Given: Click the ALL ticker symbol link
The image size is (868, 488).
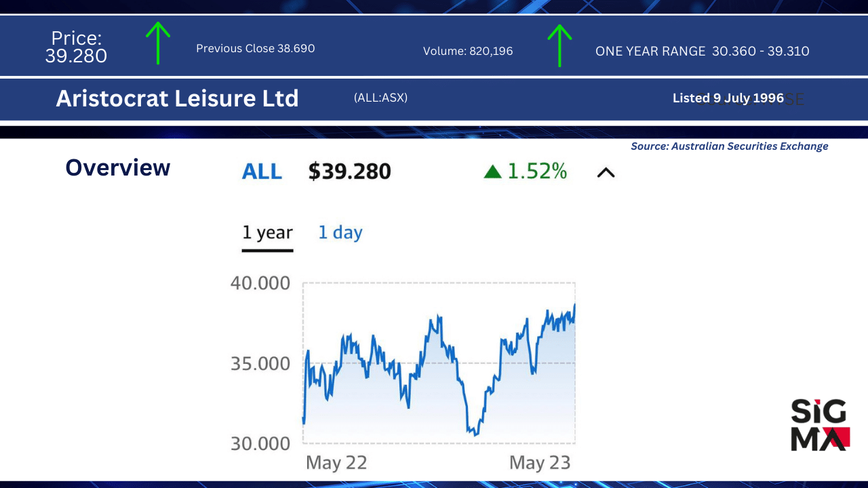Looking at the screenshot, I should [262, 171].
